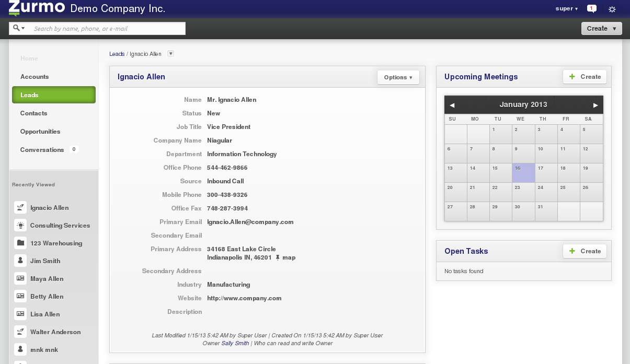Click the Industry value Manufacturing
This screenshot has width=630, height=364.
click(228, 285)
